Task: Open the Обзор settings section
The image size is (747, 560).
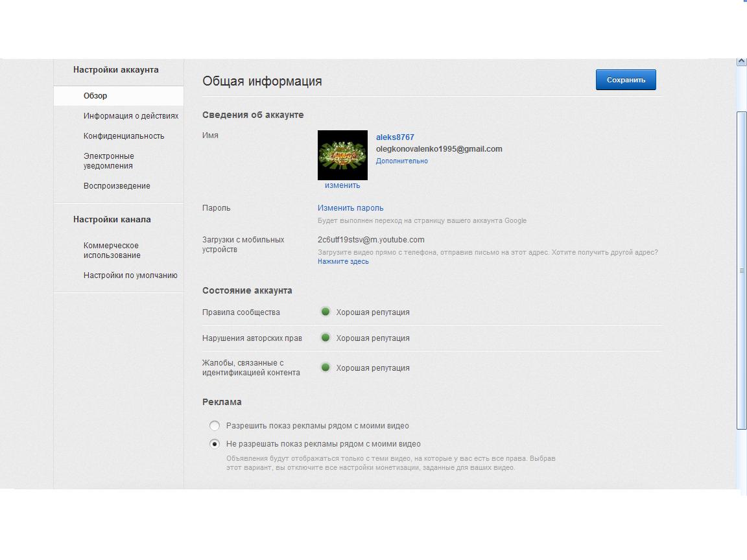Action: click(118, 96)
